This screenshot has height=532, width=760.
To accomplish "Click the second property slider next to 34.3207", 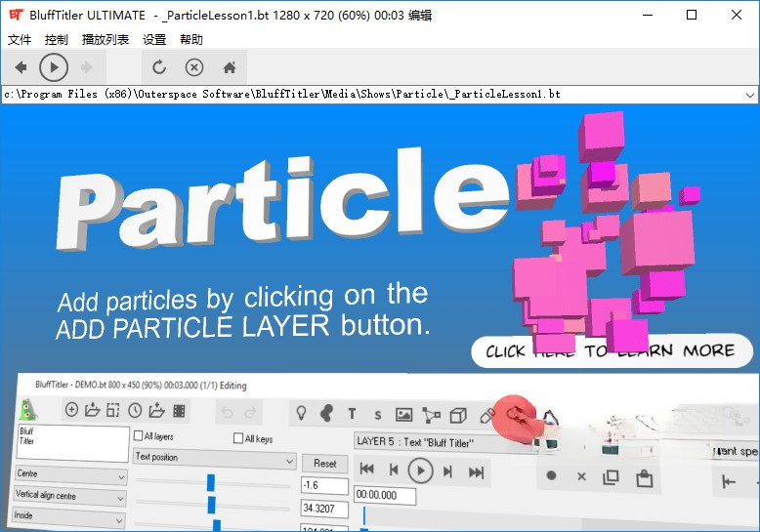I will pos(211,505).
